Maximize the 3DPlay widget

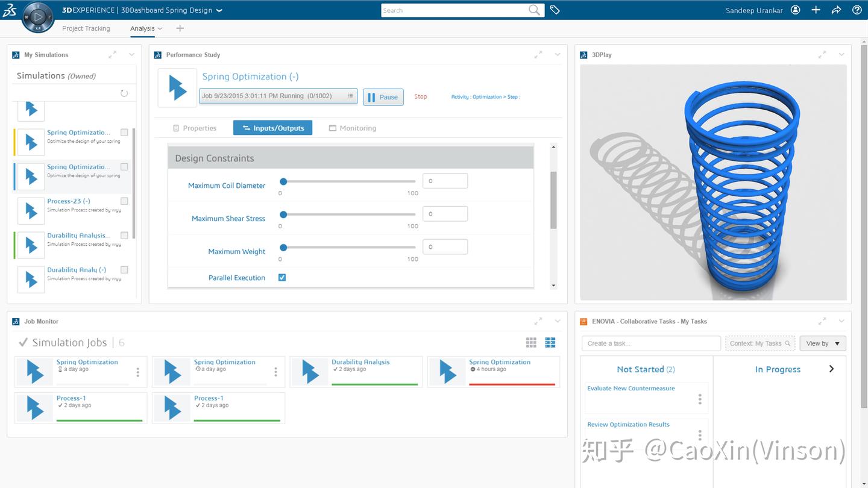click(822, 55)
